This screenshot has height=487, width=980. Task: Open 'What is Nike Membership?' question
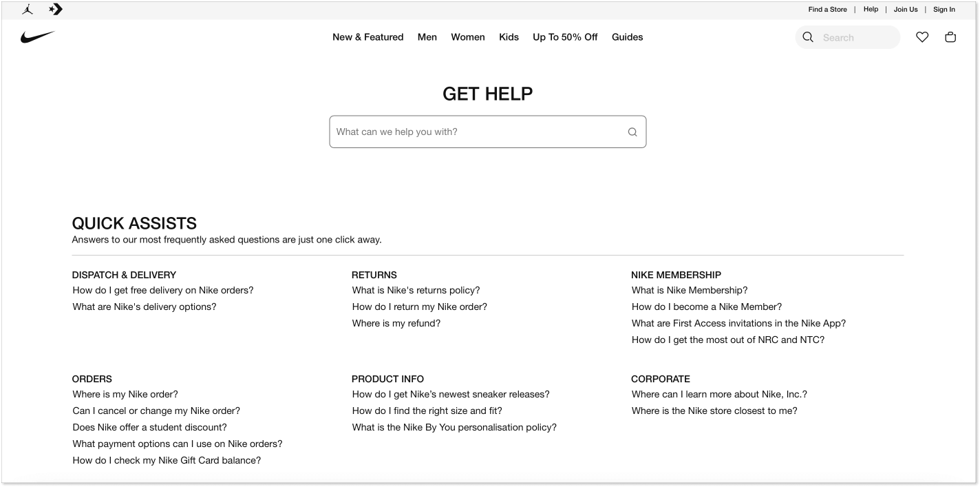tap(690, 291)
